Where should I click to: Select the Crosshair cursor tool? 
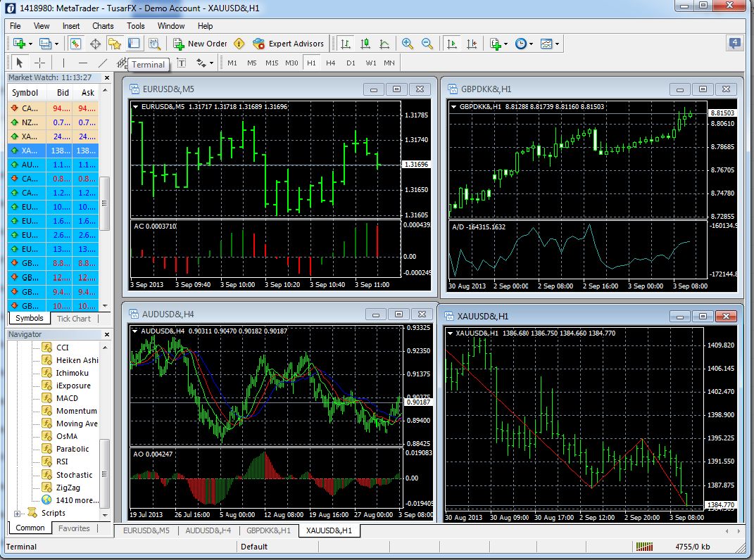40,63
